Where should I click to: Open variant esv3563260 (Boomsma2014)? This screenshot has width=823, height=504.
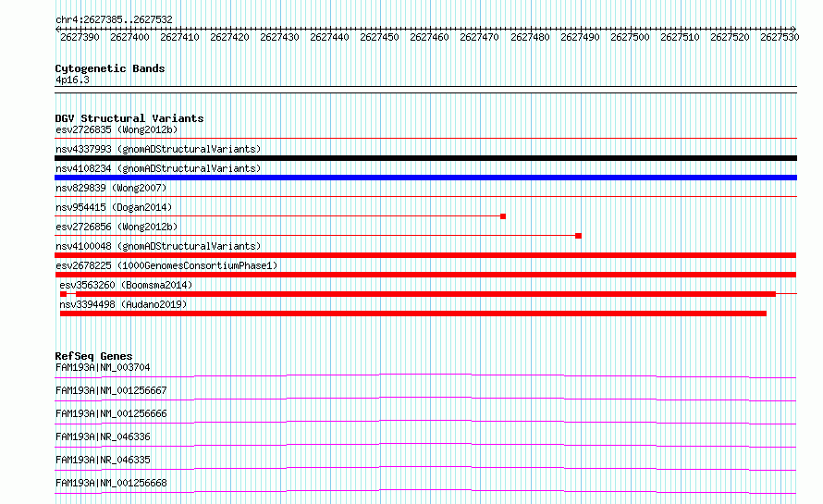pyautogui.click(x=126, y=285)
